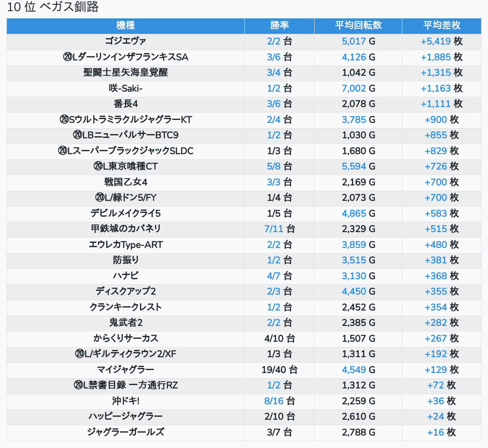Click the 4/10 台 win rate

pos(279,339)
